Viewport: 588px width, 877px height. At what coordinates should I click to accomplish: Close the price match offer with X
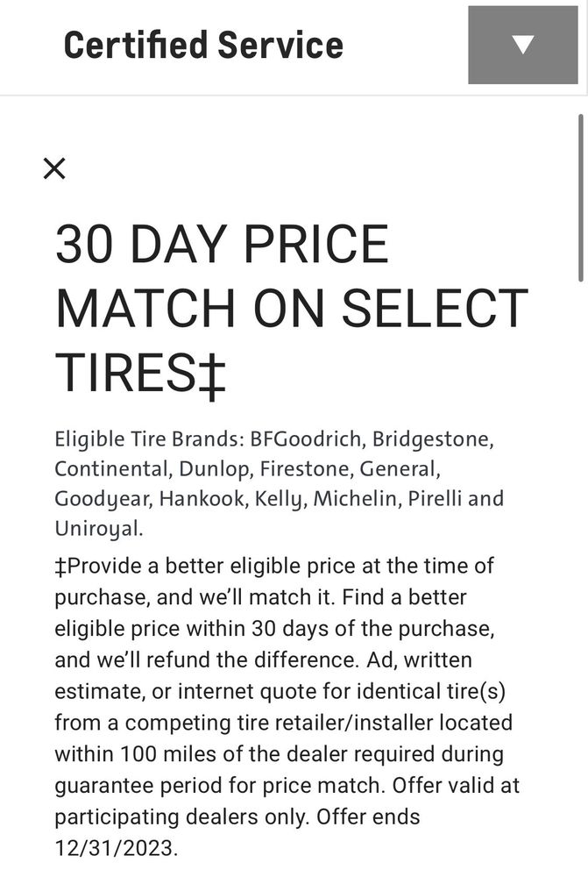point(54,168)
